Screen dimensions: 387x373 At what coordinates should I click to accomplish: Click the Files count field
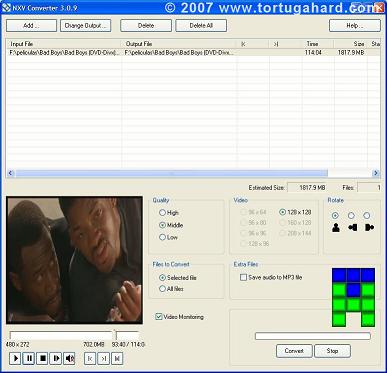[x=369, y=188]
